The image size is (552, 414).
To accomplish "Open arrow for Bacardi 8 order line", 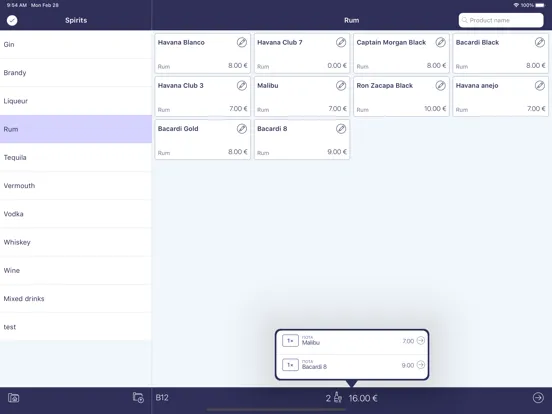I will [421, 365].
